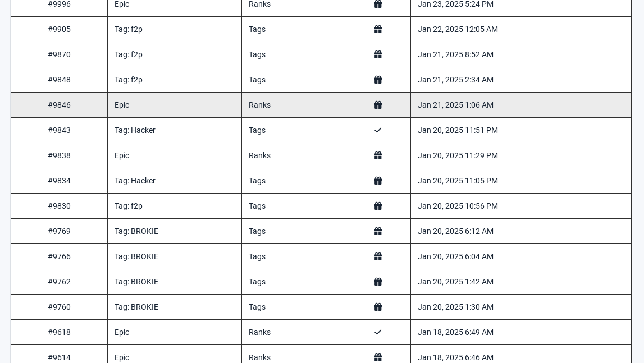This screenshot has width=644, height=363.
Task: Click checkmark icon for order #9843
Action: [x=378, y=130]
